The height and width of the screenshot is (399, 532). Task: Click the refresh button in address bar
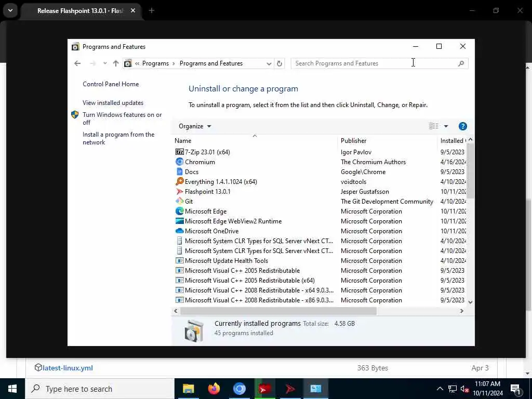[279, 63]
